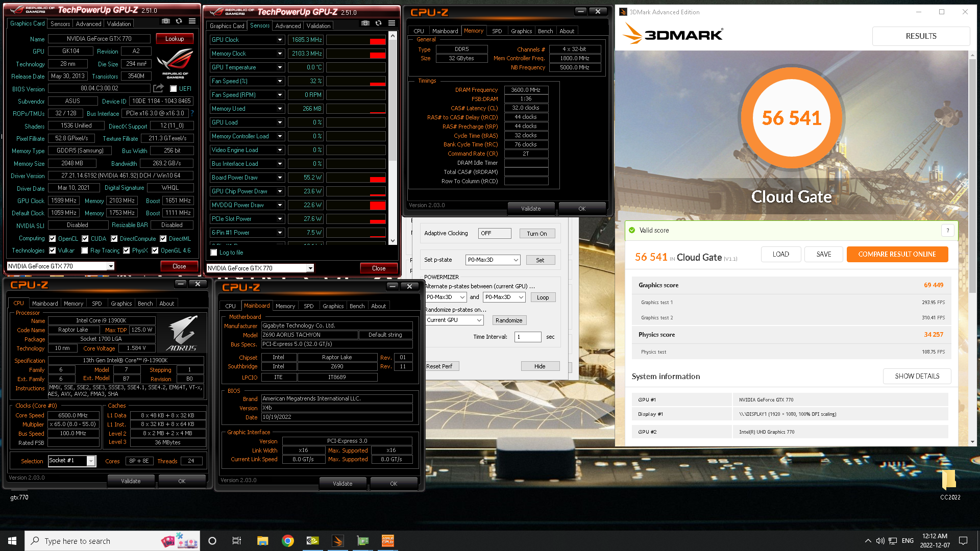Expand the Memory Clock sensor dropdown
980x551 pixels.
click(280, 54)
